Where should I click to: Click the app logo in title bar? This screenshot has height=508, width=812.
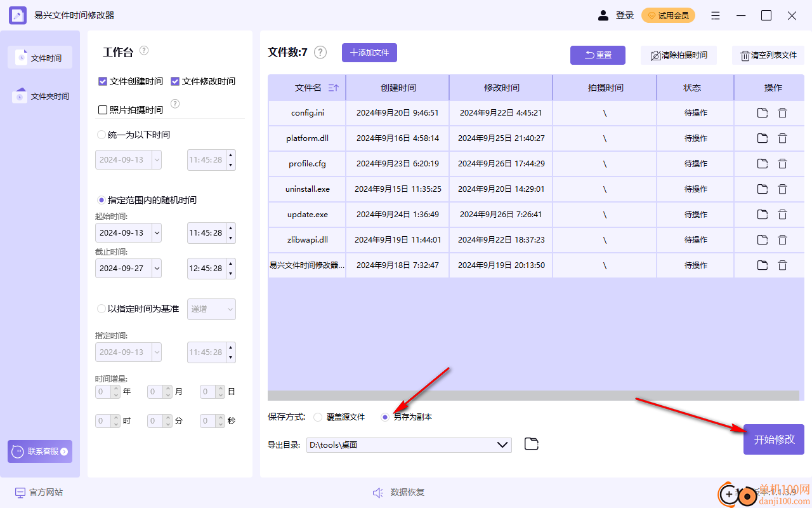18,15
